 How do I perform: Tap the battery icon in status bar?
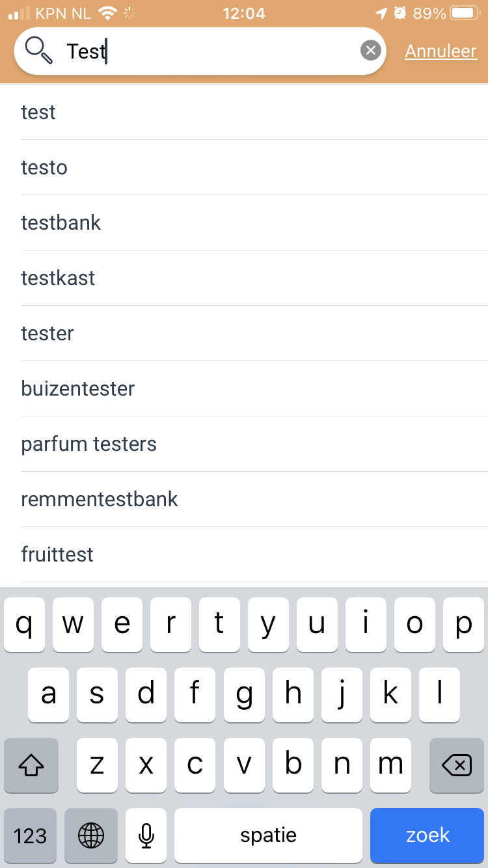[x=465, y=13]
